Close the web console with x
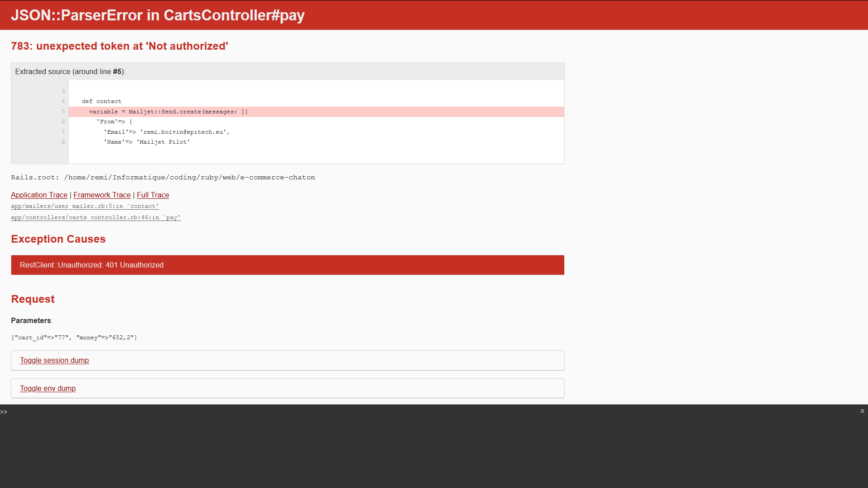868x488 pixels. point(862,411)
